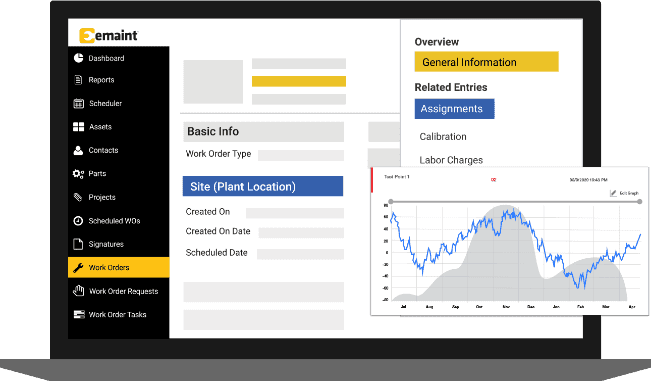The height and width of the screenshot is (381, 651).
Task: Click the Edit Graph pencil icon
Action: (613, 193)
